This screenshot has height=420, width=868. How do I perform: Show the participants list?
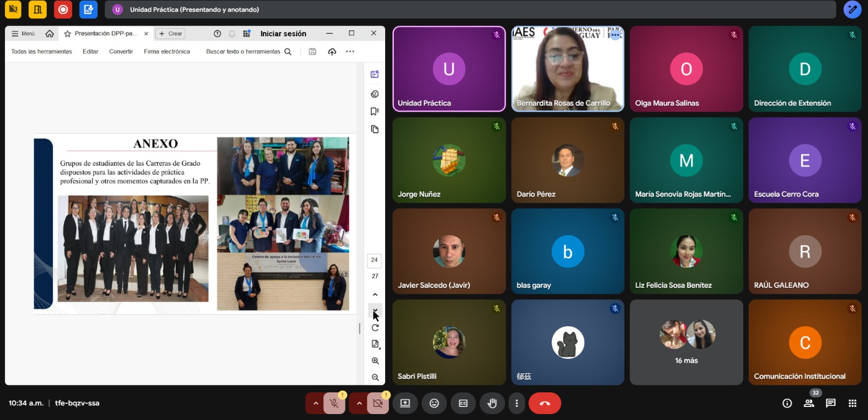pyautogui.click(x=809, y=403)
